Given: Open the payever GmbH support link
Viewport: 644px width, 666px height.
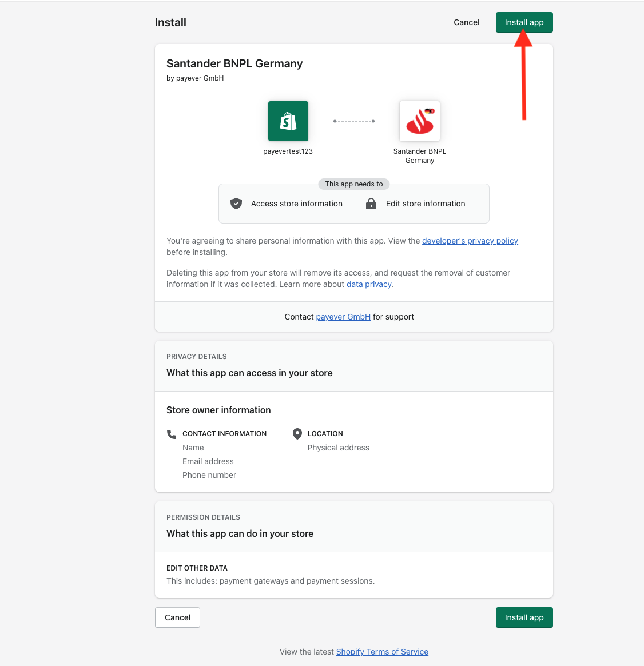Looking at the screenshot, I should [343, 317].
